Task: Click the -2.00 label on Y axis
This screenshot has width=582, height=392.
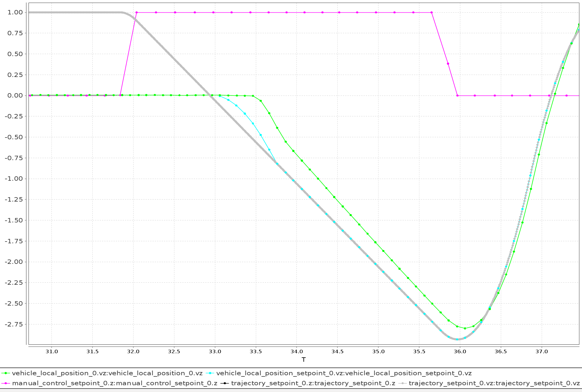Action: pyautogui.click(x=14, y=262)
